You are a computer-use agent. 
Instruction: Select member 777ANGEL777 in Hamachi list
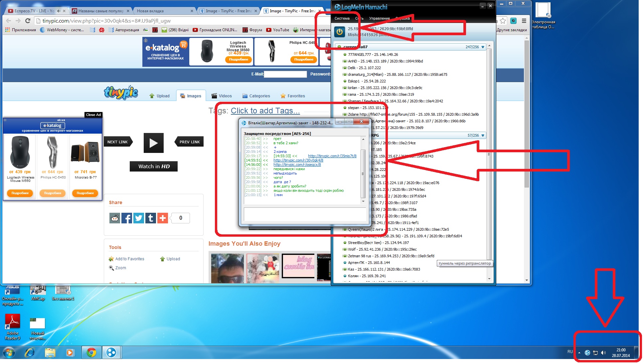[373, 55]
